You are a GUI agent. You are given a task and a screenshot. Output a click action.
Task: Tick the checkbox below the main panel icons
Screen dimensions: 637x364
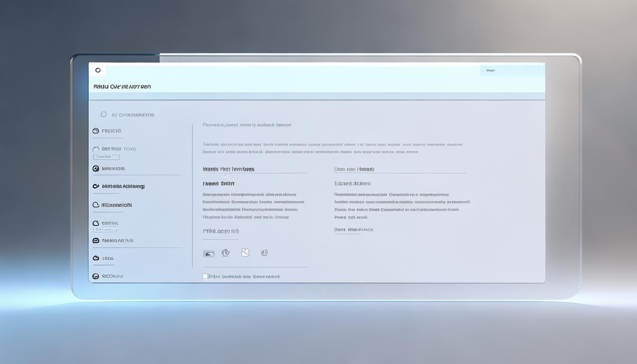(205, 276)
